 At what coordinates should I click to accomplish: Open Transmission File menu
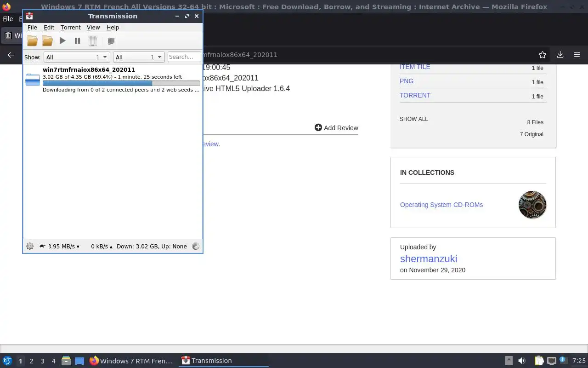tap(32, 28)
